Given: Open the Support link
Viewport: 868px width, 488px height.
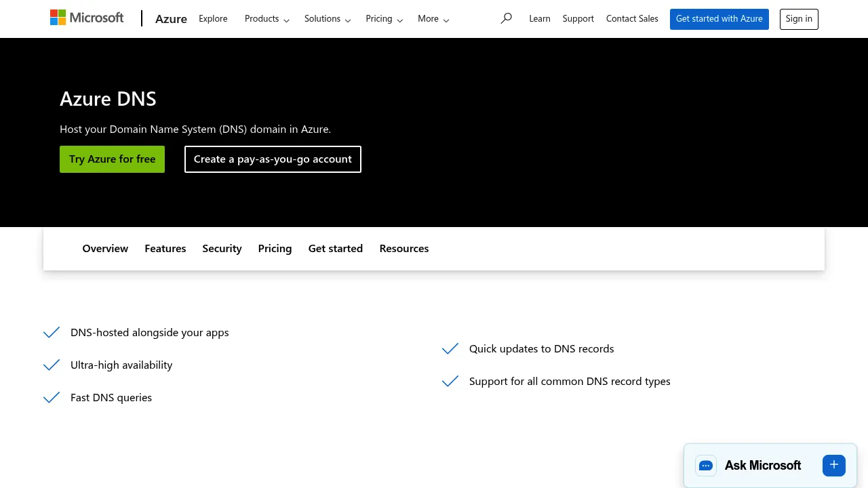Looking at the screenshot, I should [x=578, y=19].
